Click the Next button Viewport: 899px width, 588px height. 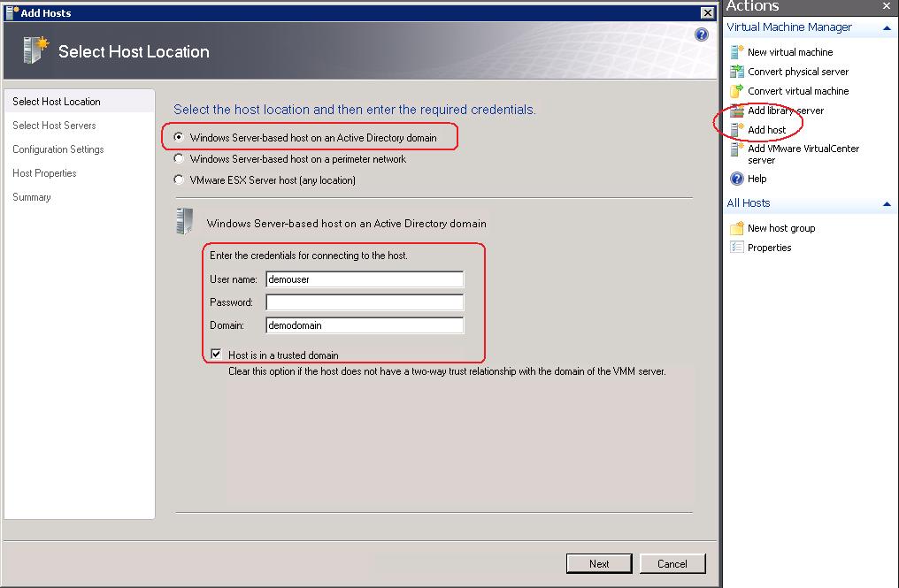(x=599, y=563)
